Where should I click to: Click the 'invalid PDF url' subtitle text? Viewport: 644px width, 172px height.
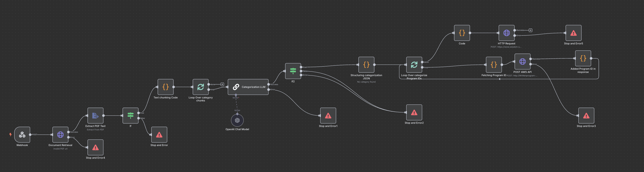60,149
